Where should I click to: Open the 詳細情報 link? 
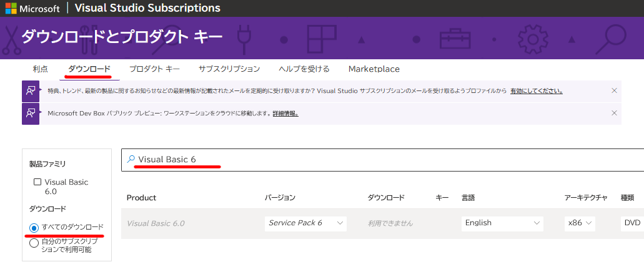(x=285, y=113)
